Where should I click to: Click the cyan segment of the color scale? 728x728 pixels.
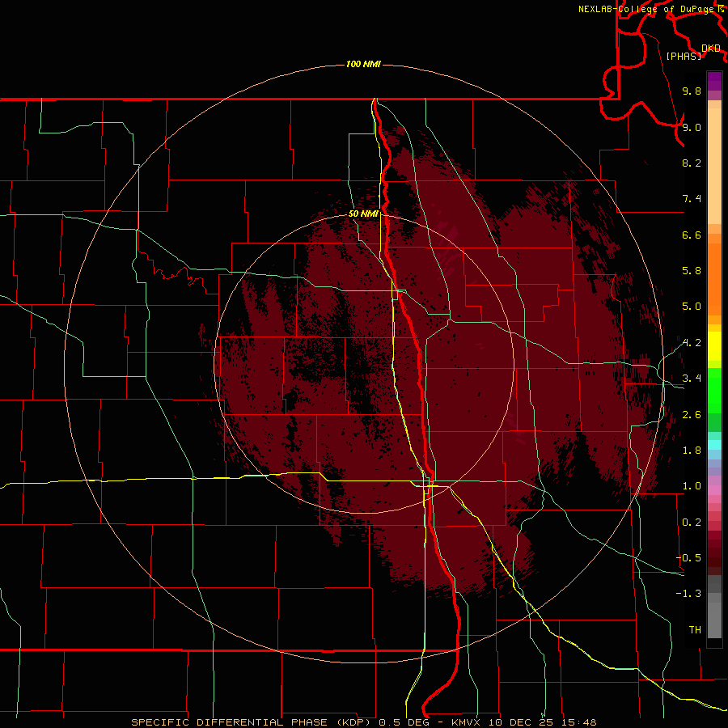coord(714,445)
